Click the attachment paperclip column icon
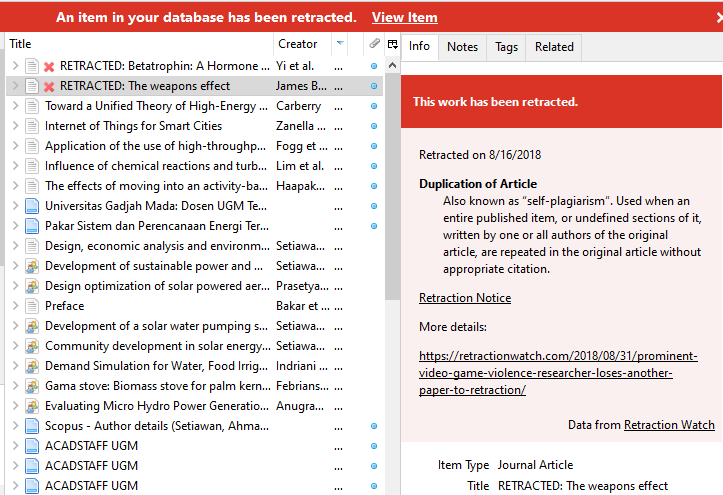This screenshot has width=723, height=495. click(x=374, y=44)
